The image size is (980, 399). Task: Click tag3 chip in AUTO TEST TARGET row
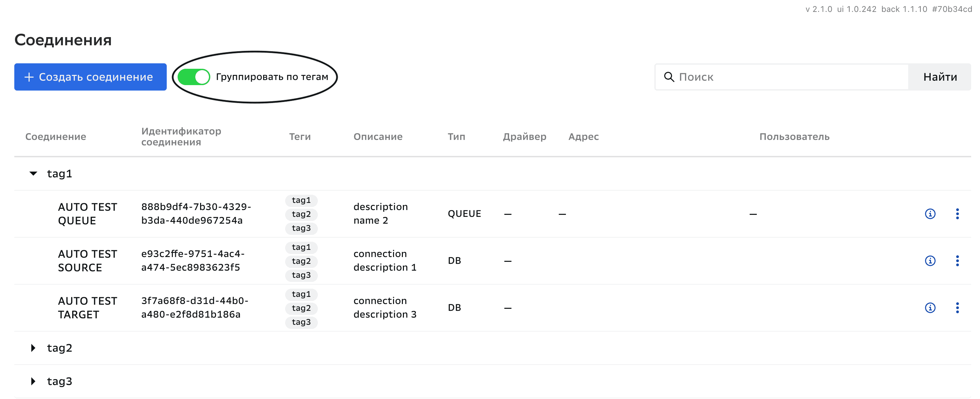301,322
